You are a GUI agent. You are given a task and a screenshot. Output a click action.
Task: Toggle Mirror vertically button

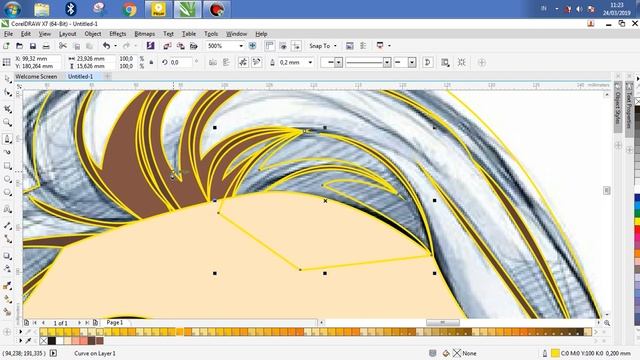[226, 62]
